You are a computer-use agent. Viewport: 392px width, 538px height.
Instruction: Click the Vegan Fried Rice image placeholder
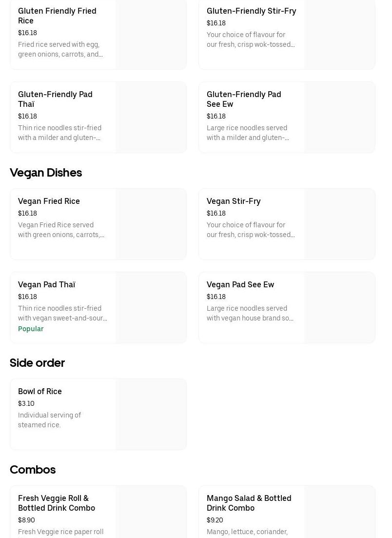click(151, 224)
